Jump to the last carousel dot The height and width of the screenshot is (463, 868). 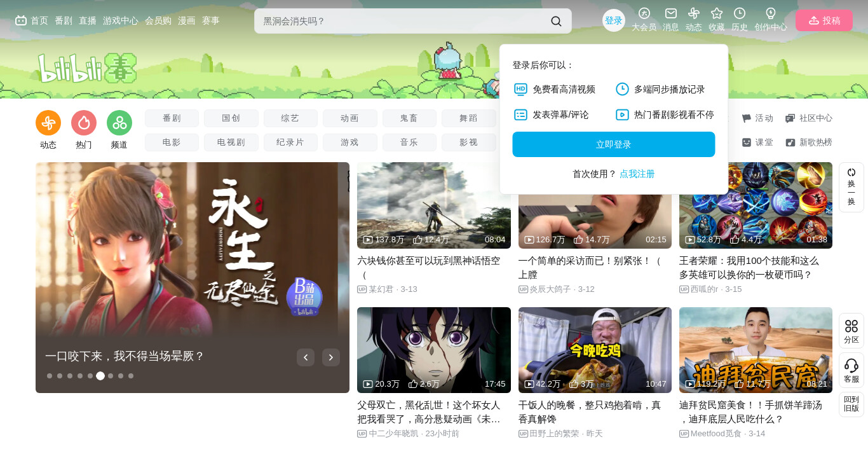point(131,376)
